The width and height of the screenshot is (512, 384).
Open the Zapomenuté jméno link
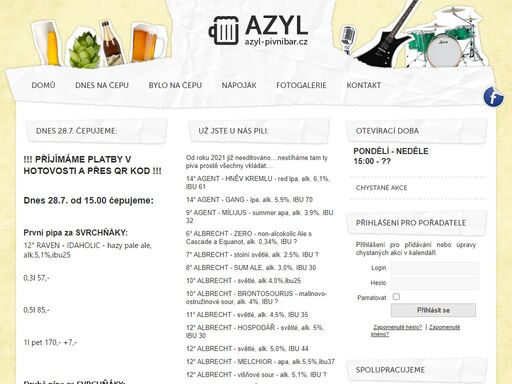point(415,331)
